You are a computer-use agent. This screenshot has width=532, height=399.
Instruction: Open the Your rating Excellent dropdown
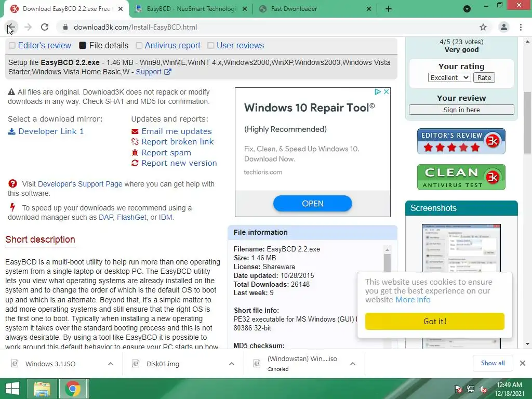pyautogui.click(x=449, y=78)
